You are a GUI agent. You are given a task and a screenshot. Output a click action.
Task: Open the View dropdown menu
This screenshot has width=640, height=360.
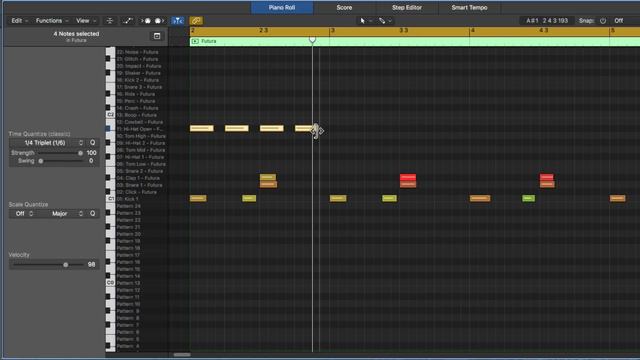coord(86,20)
